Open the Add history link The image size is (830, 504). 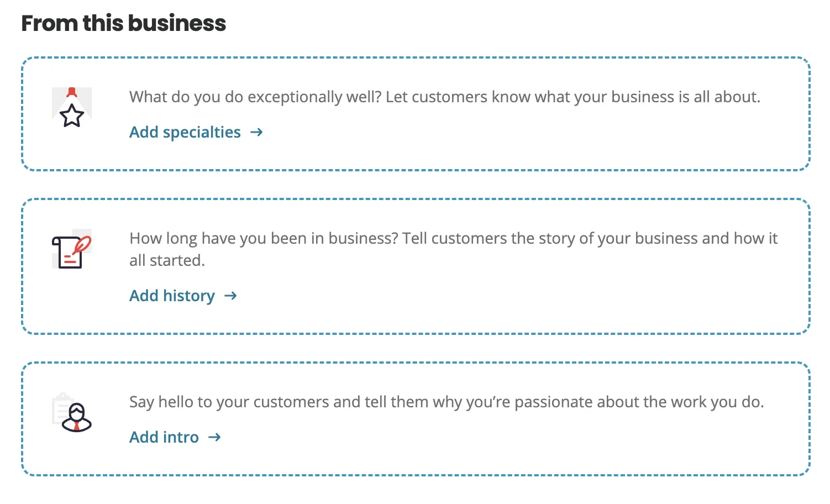click(172, 296)
